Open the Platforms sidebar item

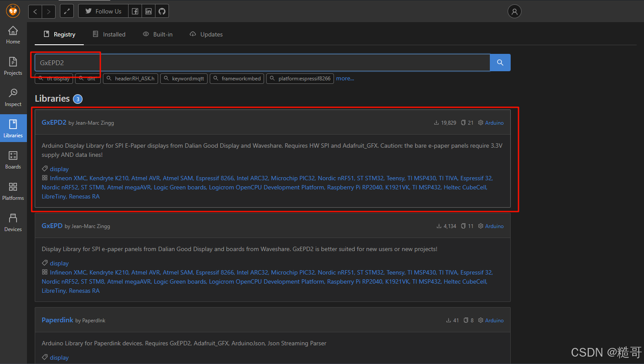click(x=13, y=192)
